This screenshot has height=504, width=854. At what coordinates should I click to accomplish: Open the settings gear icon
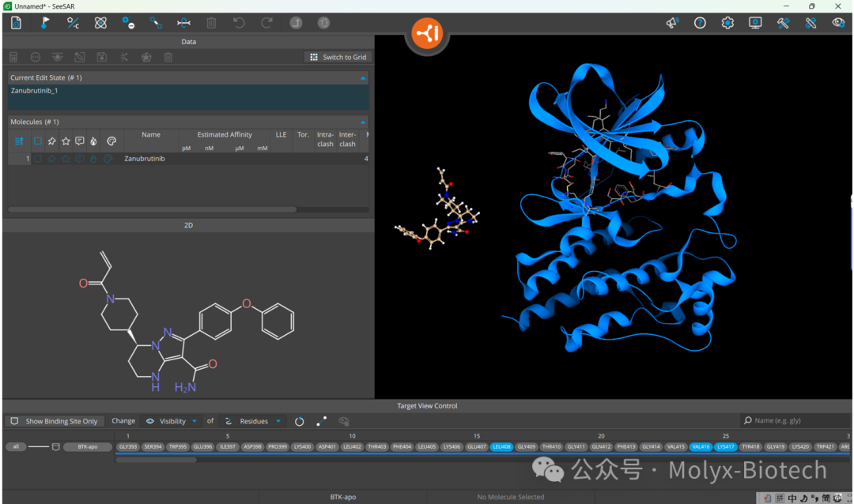pos(727,23)
